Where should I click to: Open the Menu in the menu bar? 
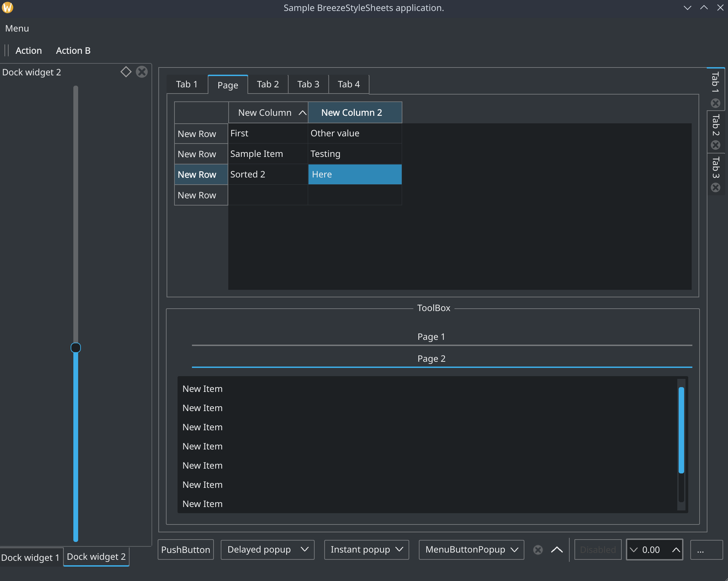[x=17, y=28]
